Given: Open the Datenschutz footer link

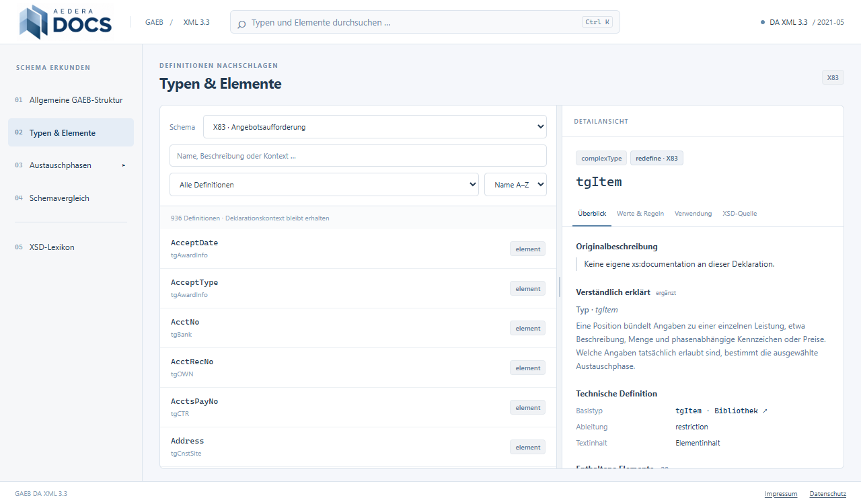Looking at the screenshot, I should pyautogui.click(x=827, y=494).
